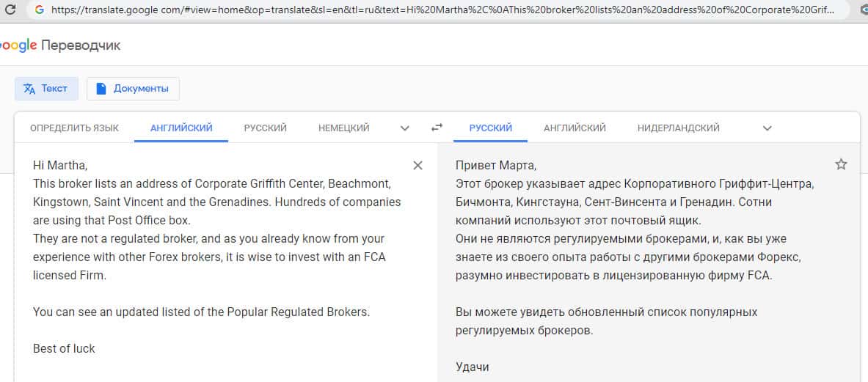Open the Документы translation mode
Image resolution: width=868 pixels, height=382 pixels.
(133, 89)
